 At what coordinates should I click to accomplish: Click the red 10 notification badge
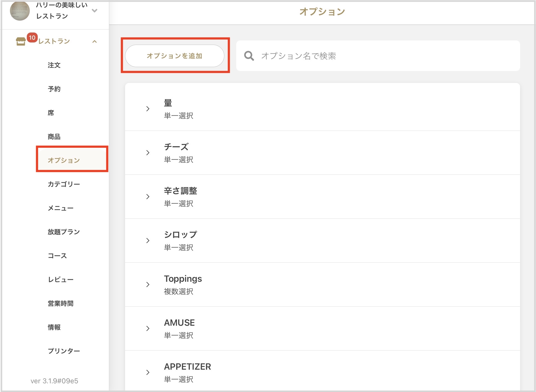coord(32,38)
